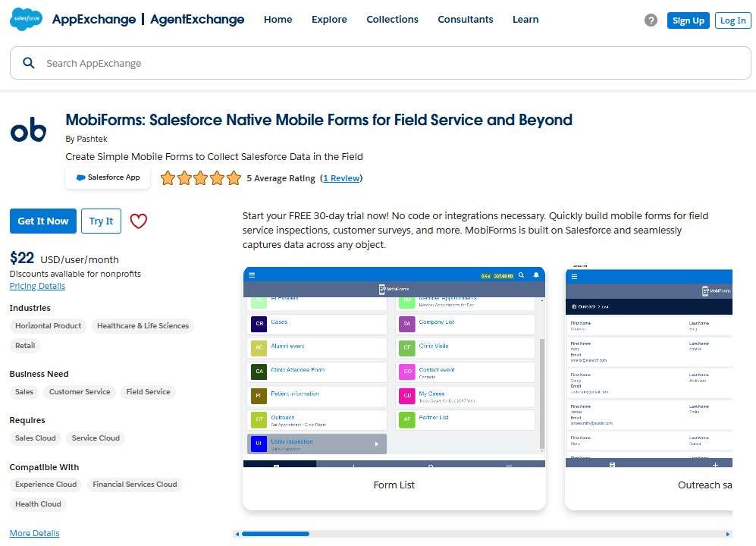756x546 pixels.
Task: Click the carousel left arrow
Action: coord(237,533)
